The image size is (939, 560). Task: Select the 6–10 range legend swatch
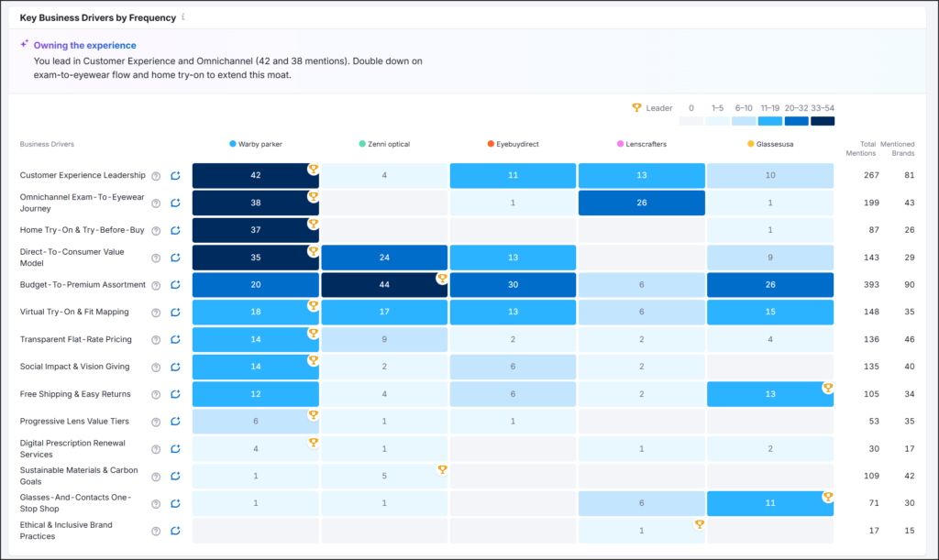[744, 121]
